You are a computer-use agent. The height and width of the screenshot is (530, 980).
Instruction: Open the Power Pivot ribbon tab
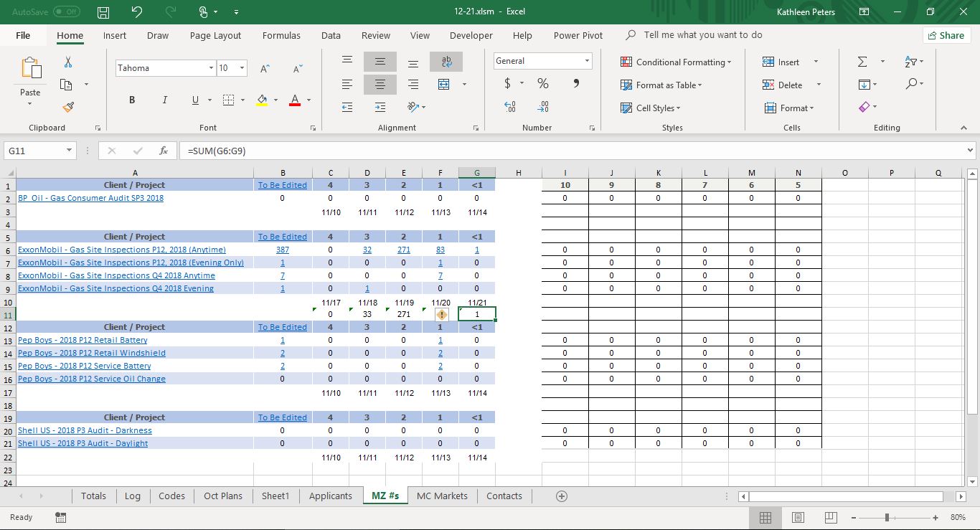tap(578, 35)
